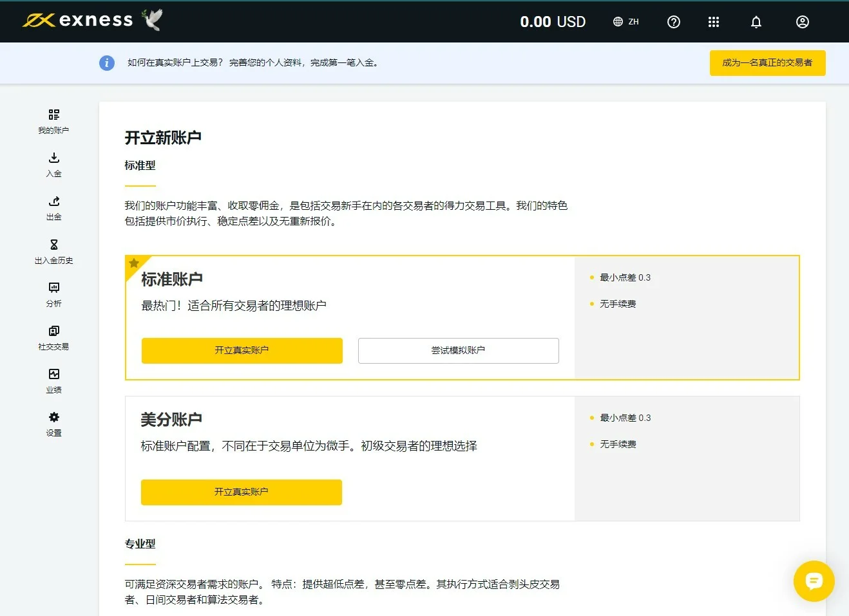The width and height of the screenshot is (849, 616).
Task: Switch language via ZH globe selector
Action: [626, 22]
